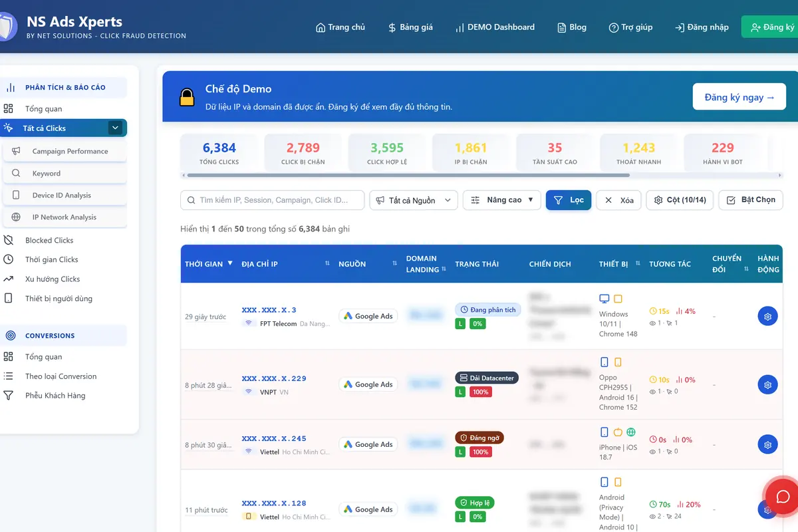798x532 pixels.
Task: Click funnel icon beside Phễu Khách Hàng
Action: [9, 396]
